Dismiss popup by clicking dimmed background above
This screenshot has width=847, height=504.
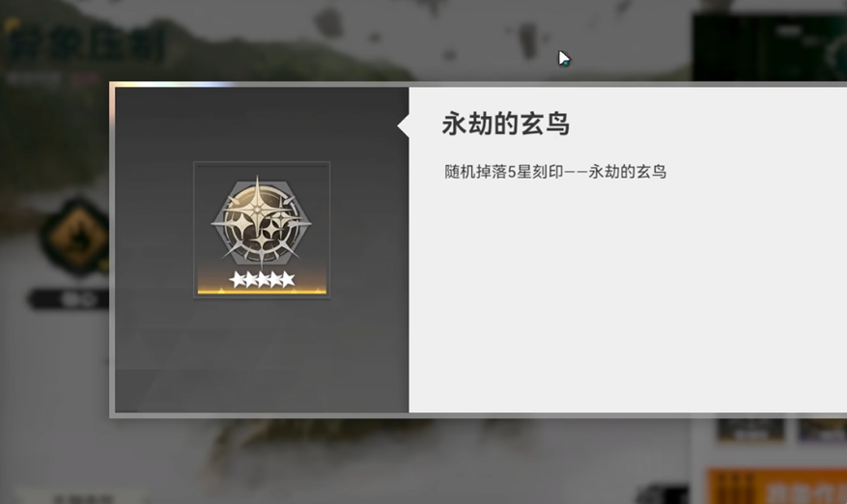(x=379, y=38)
